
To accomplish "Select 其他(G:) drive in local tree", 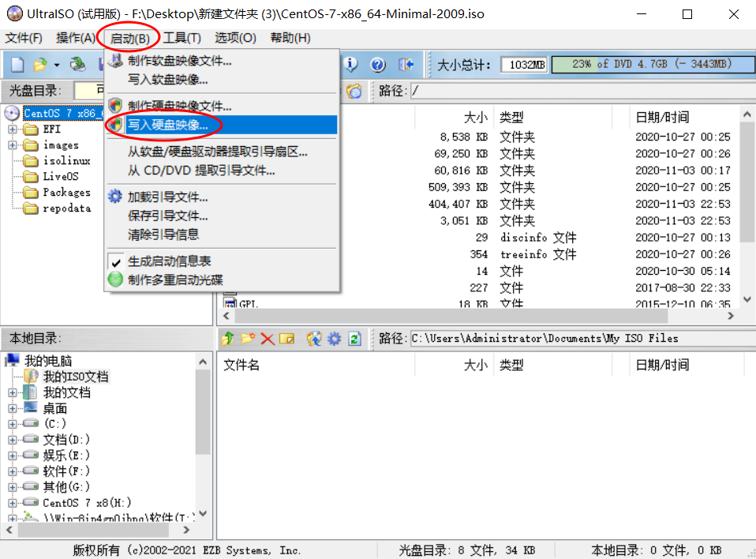I will [x=66, y=487].
